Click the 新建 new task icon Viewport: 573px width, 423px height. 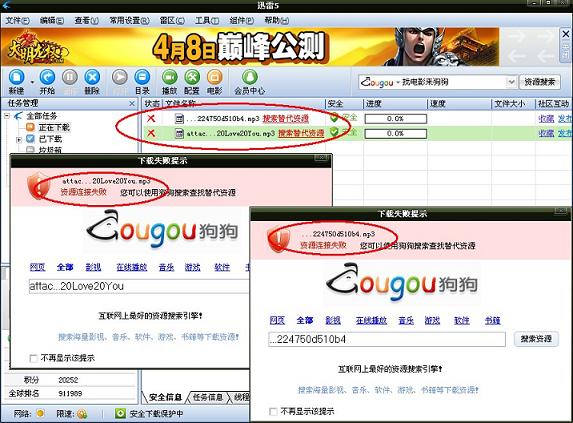(x=16, y=77)
